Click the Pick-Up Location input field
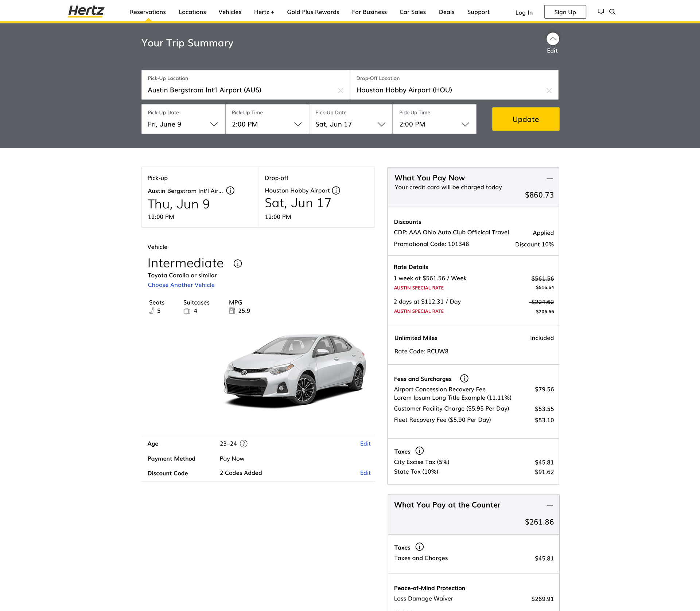Screen dimensions: 700x611 246,85
